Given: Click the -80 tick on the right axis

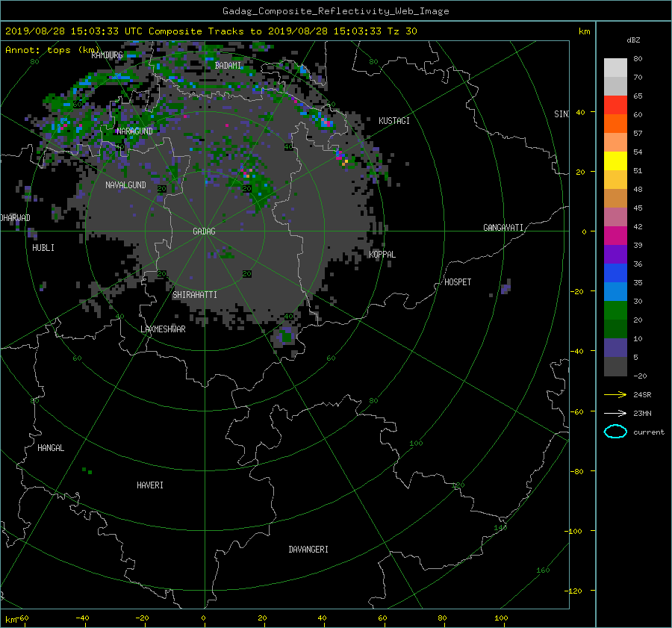Looking at the screenshot, I should (576, 471).
